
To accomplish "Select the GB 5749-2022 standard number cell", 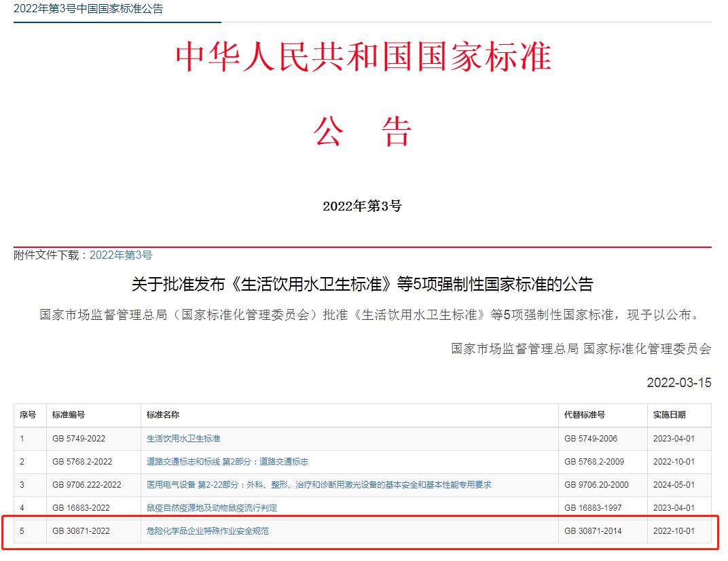I will [79, 439].
